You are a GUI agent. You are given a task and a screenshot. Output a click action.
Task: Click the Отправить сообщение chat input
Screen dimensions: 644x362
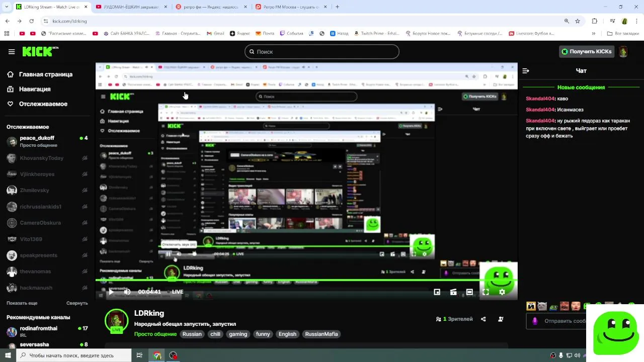click(565, 321)
